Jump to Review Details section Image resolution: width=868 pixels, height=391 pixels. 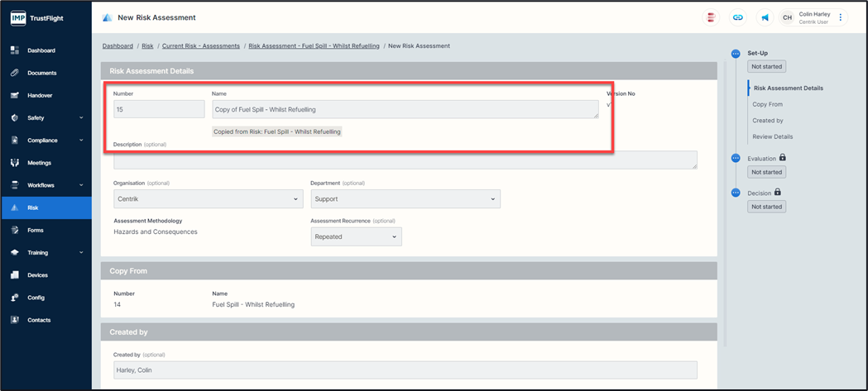pyautogui.click(x=772, y=136)
